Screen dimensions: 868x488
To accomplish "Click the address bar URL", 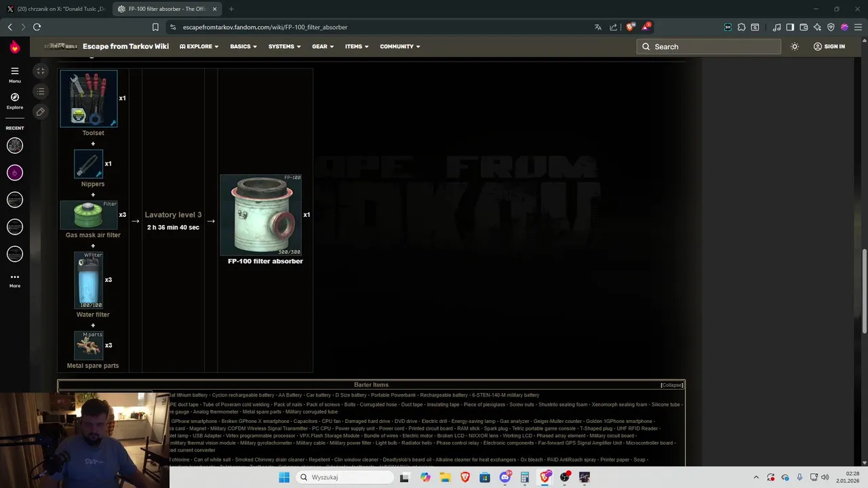I will point(264,27).
